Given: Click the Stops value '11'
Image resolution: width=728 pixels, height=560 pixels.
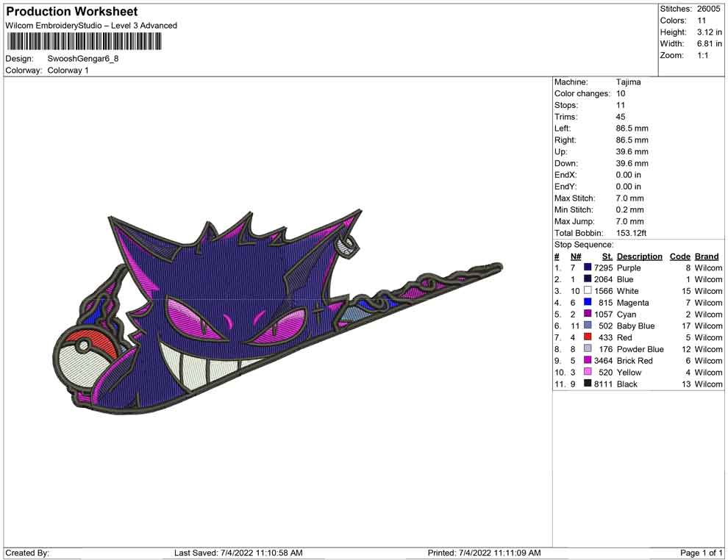Looking at the screenshot, I should pyautogui.click(x=621, y=105).
